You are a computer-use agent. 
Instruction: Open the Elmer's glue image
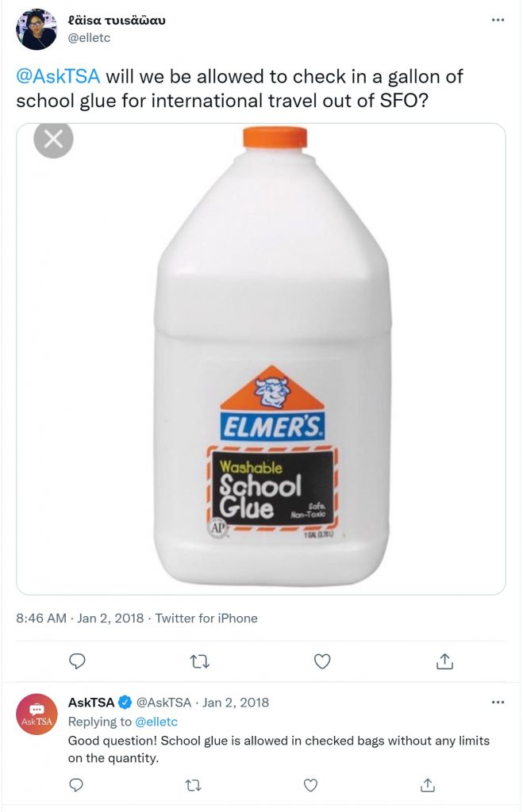point(261,359)
